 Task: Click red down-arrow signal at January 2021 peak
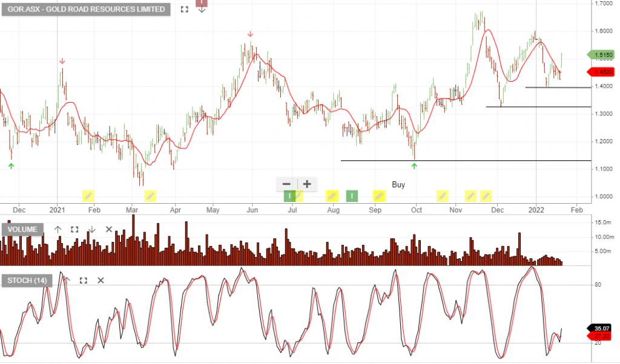[x=62, y=61]
